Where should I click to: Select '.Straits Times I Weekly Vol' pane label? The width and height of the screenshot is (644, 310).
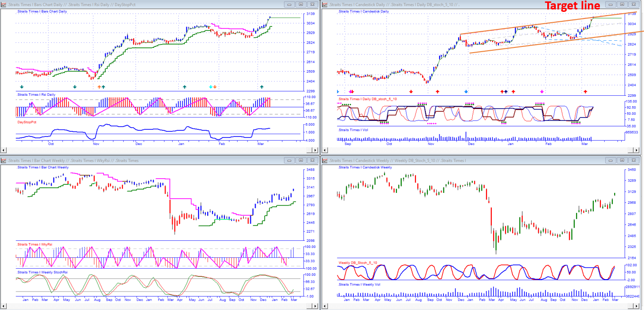click(x=359, y=284)
